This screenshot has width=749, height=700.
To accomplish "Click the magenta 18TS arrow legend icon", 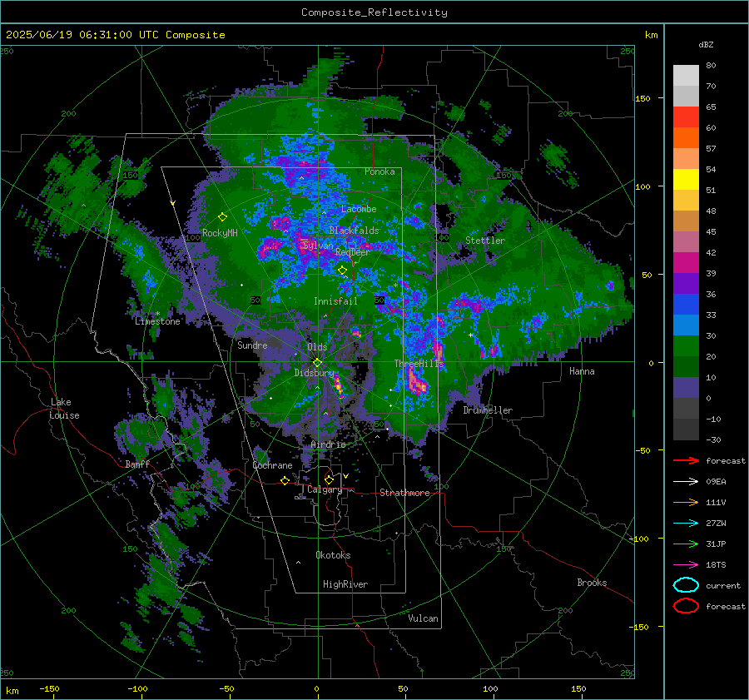I will [x=686, y=565].
